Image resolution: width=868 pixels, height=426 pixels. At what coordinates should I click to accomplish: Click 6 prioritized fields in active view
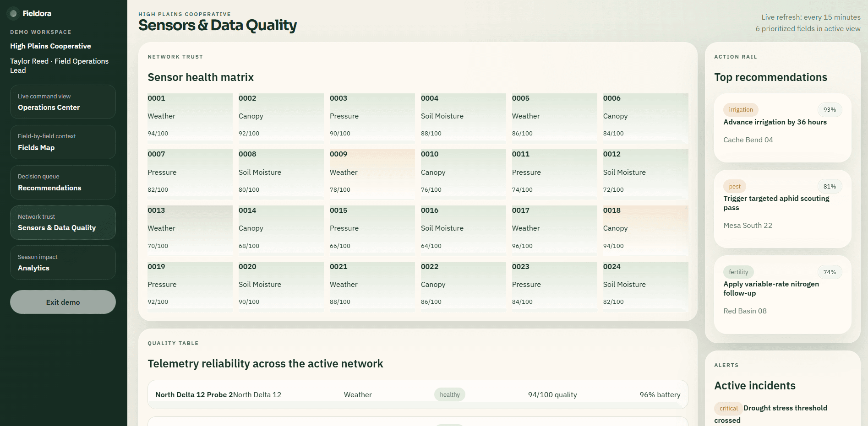pos(808,29)
